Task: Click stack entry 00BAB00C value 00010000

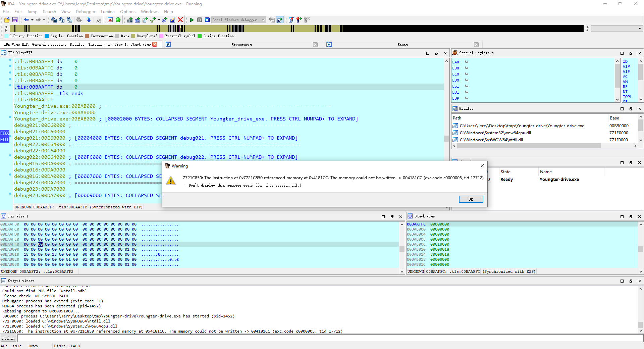Action: tap(439, 244)
